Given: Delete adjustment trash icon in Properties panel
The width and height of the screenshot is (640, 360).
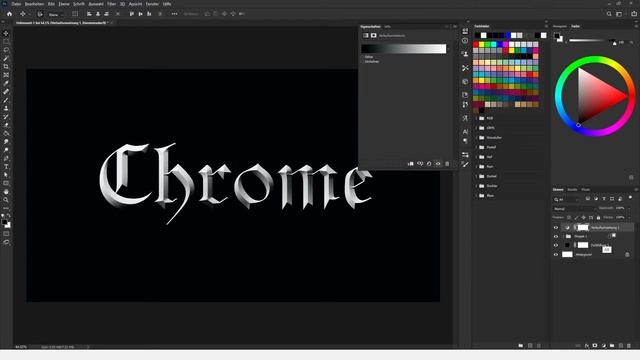Looking at the screenshot, I should coord(447,164).
